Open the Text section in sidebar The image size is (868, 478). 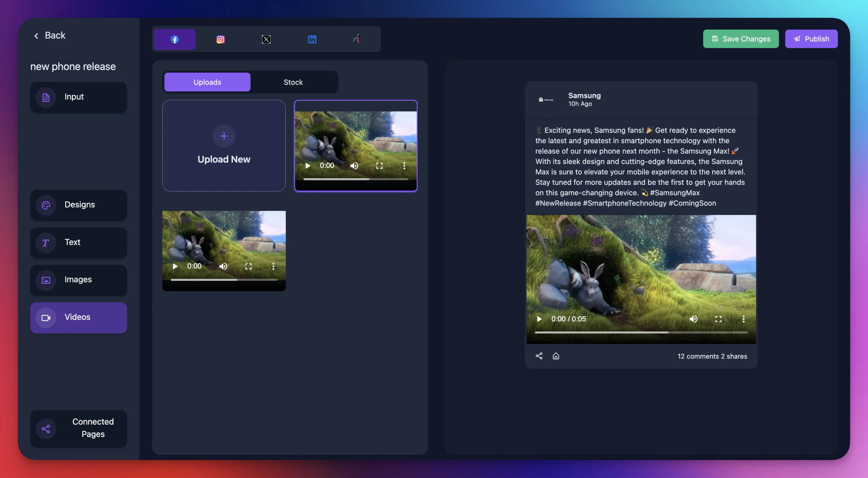click(x=79, y=242)
